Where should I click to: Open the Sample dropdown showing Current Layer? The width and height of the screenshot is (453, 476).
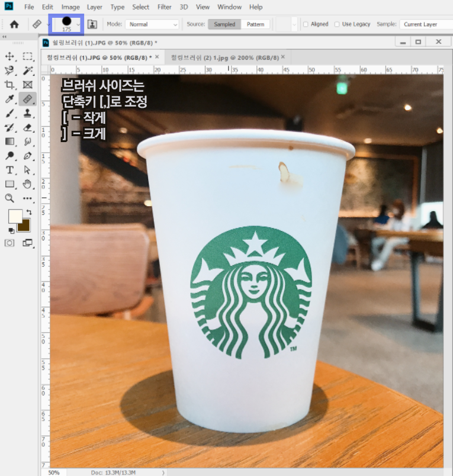[x=426, y=24]
